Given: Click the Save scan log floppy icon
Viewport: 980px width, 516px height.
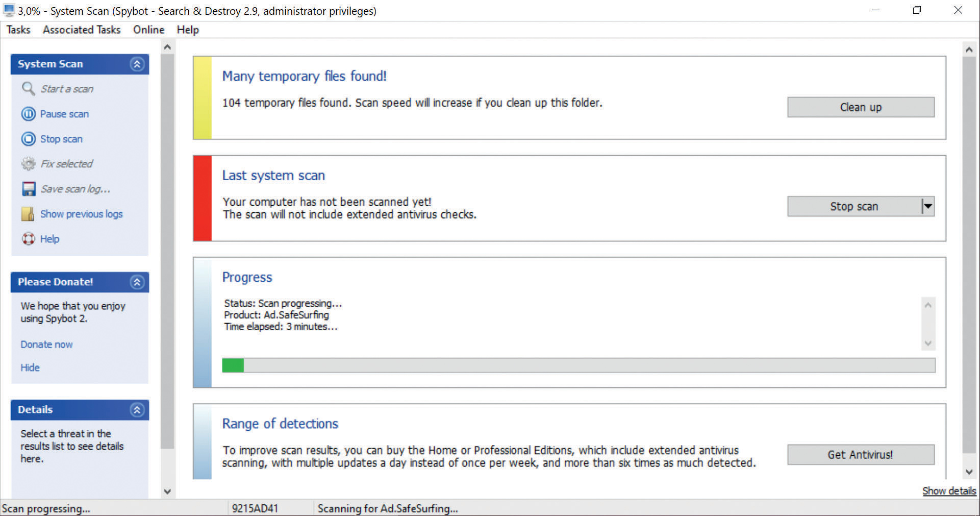Looking at the screenshot, I should click(x=29, y=189).
